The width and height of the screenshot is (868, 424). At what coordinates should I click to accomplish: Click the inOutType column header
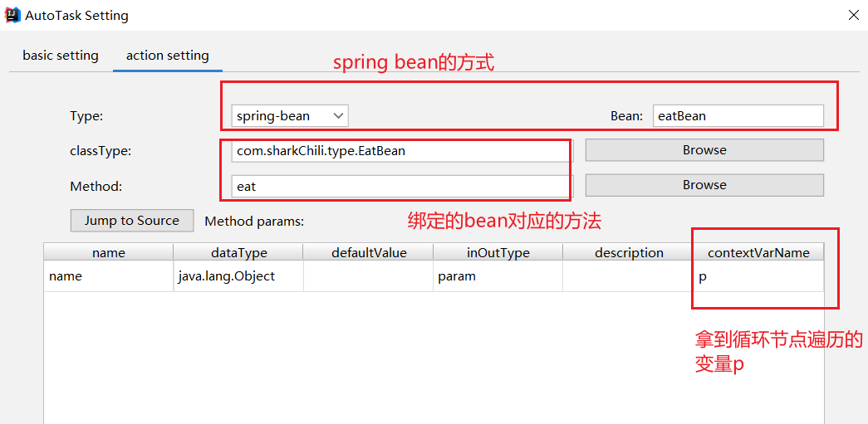tap(498, 252)
